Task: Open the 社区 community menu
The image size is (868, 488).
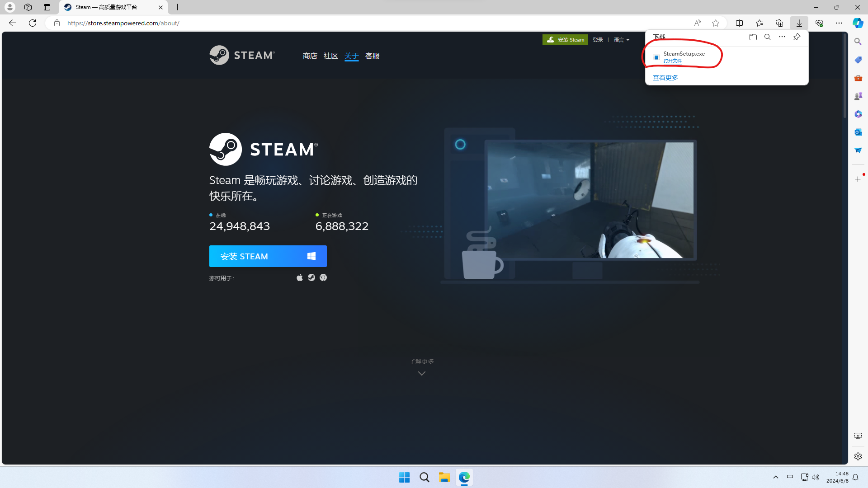Action: pyautogui.click(x=330, y=56)
